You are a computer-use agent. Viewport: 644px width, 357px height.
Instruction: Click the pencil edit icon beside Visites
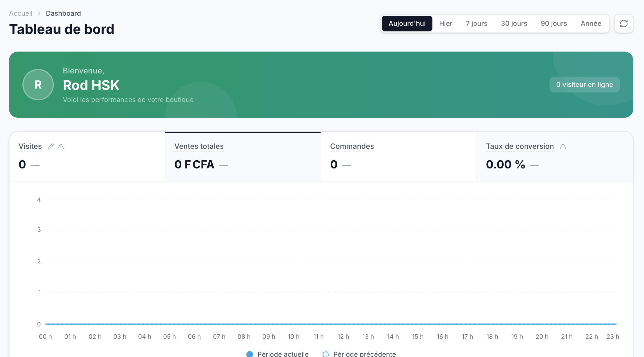(x=51, y=147)
